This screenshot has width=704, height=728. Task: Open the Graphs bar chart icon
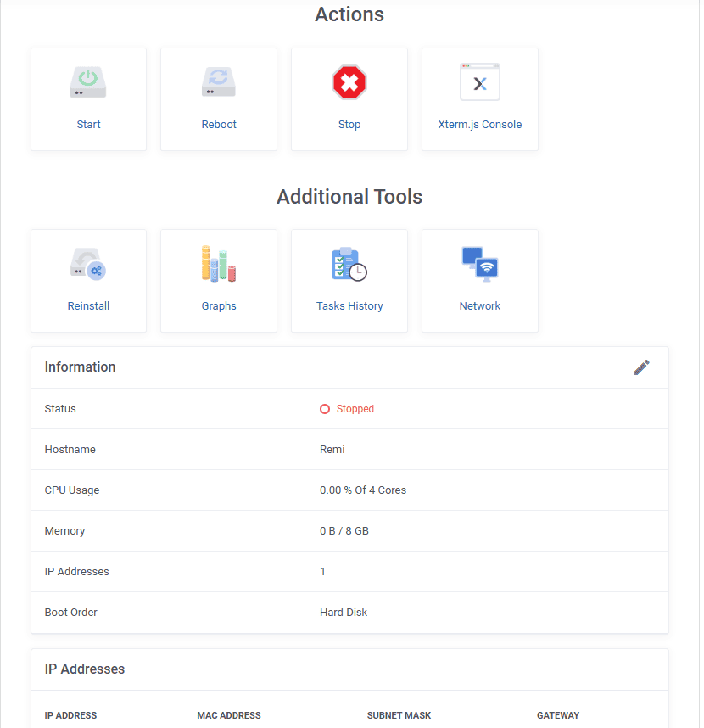click(x=219, y=264)
